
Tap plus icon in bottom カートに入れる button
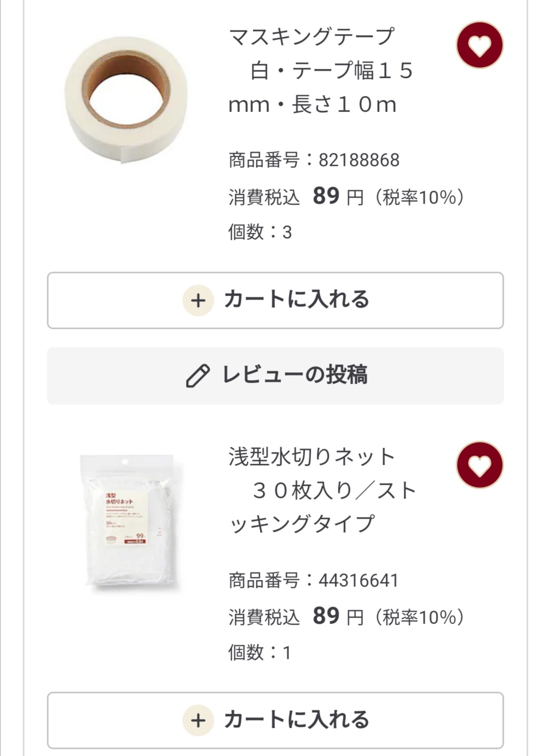[x=198, y=721]
